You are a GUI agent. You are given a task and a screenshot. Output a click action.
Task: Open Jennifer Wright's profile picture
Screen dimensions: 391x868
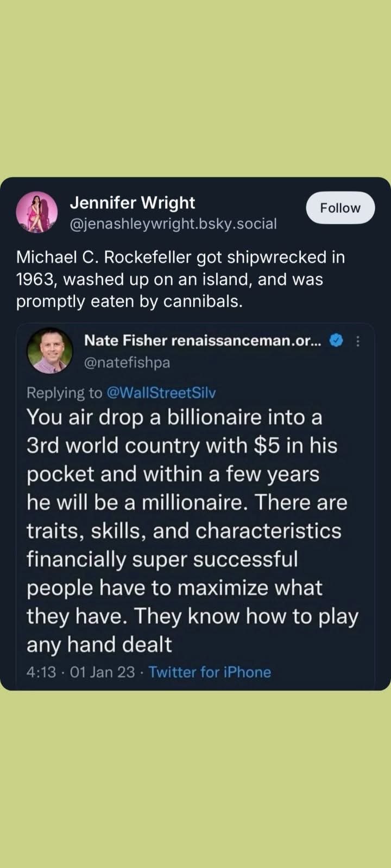coord(37,212)
